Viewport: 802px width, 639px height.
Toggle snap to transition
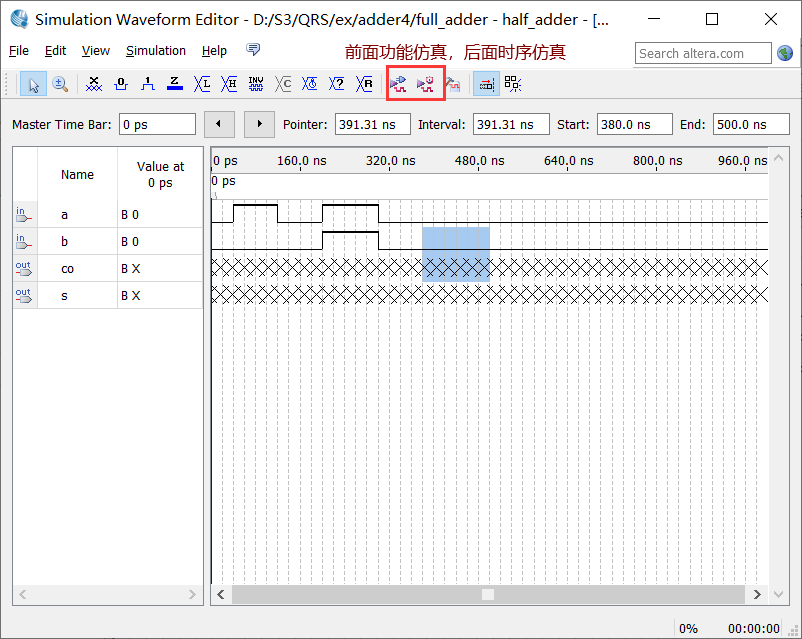tap(513, 84)
